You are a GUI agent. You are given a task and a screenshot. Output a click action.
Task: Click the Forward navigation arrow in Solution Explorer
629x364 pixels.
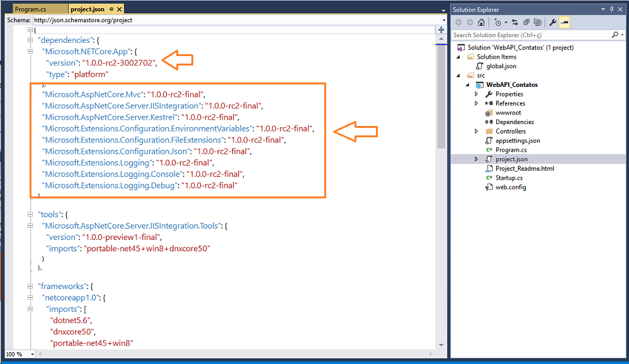(470, 23)
